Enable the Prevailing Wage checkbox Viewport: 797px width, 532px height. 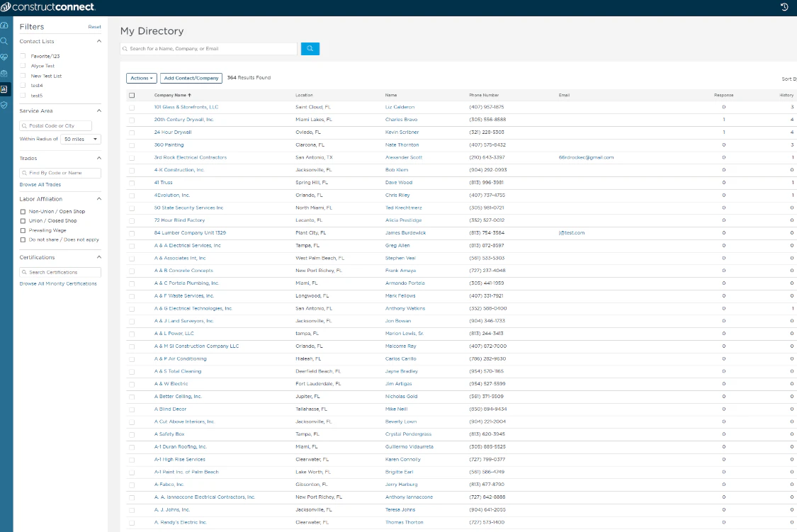[21, 230]
